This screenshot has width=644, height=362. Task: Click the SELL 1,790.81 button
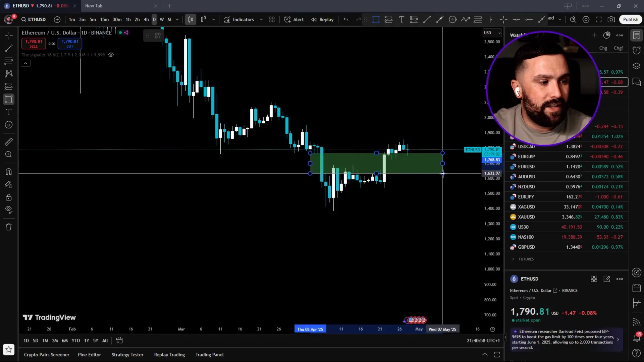pyautogui.click(x=34, y=43)
